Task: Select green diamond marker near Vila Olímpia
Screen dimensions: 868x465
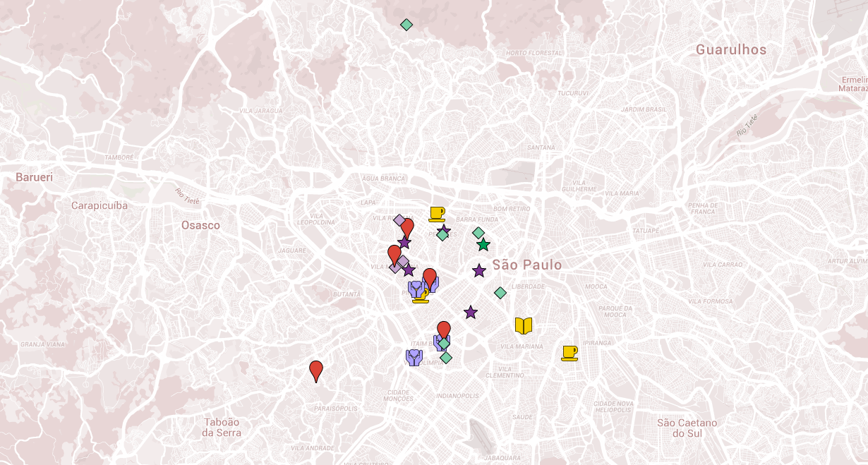Action: pyautogui.click(x=446, y=358)
